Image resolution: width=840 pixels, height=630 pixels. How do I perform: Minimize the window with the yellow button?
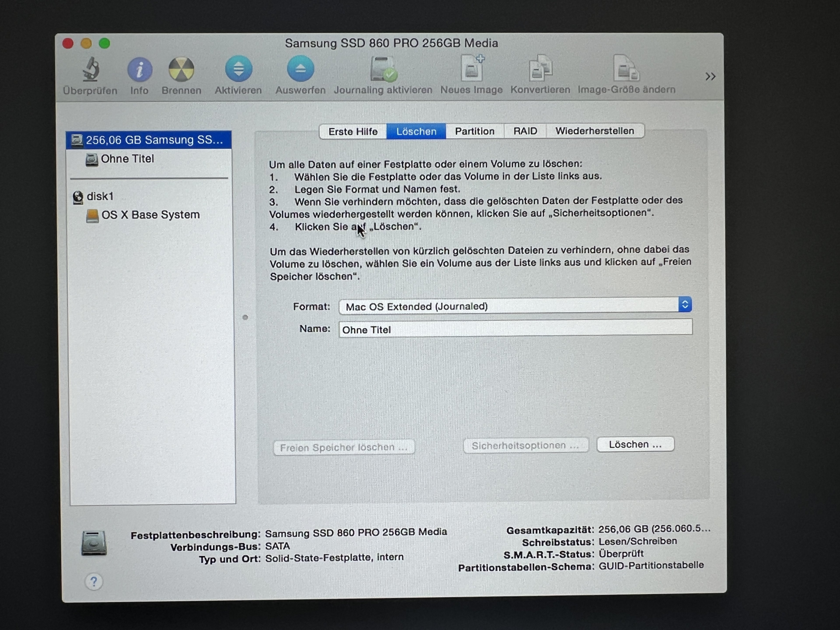tap(86, 44)
